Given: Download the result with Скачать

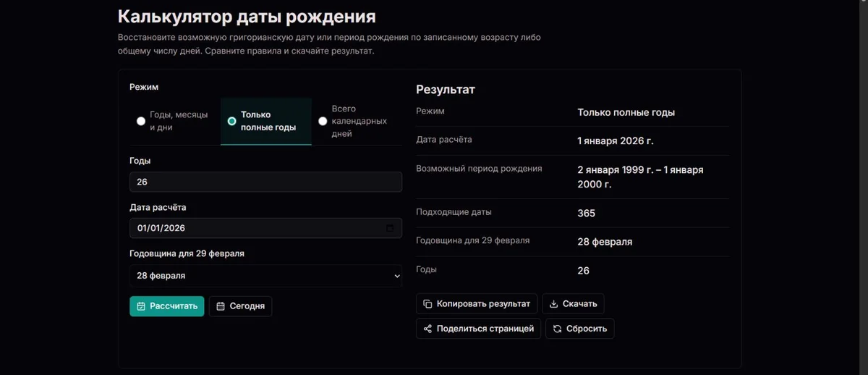Looking at the screenshot, I should 573,304.
